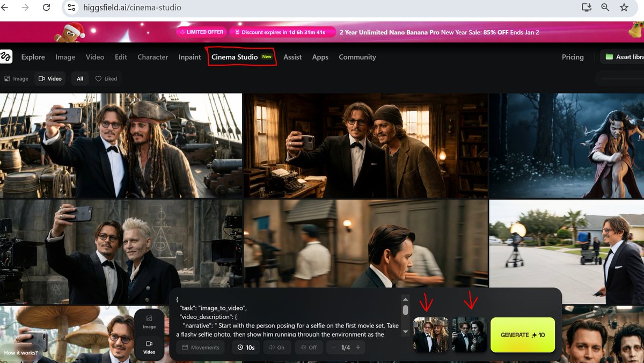Open the Asset library button
Image resolution: width=644 pixels, height=363 pixels.
coord(623,57)
